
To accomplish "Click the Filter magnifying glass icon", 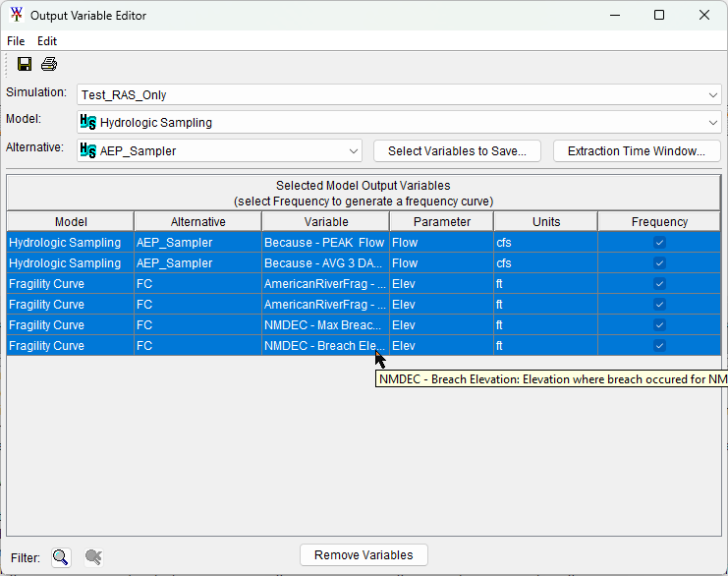I will [x=61, y=557].
